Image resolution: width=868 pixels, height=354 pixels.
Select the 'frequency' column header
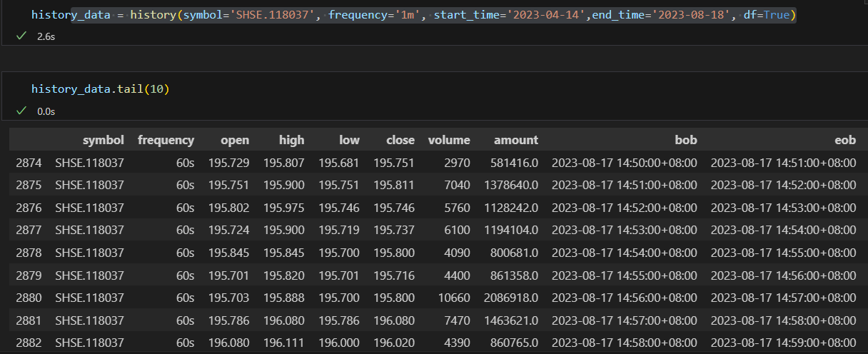point(166,140)
